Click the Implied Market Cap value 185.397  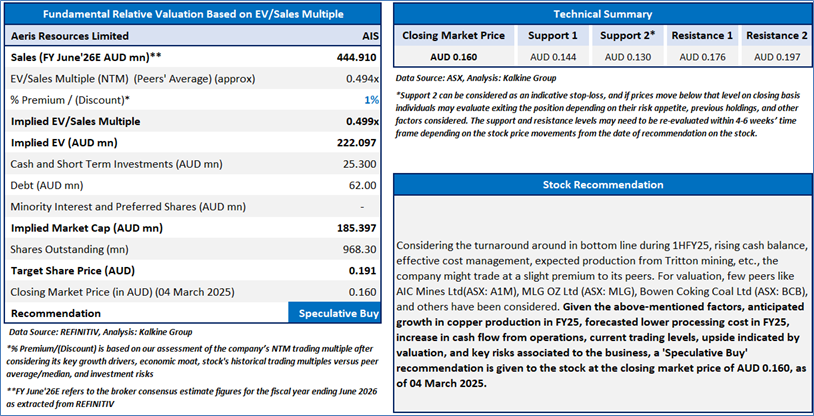[x=357, y=228]
